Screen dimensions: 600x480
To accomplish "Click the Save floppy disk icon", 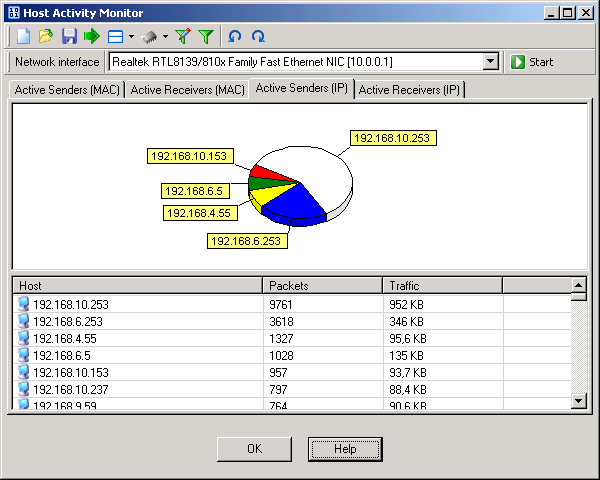I will (69, 37).
